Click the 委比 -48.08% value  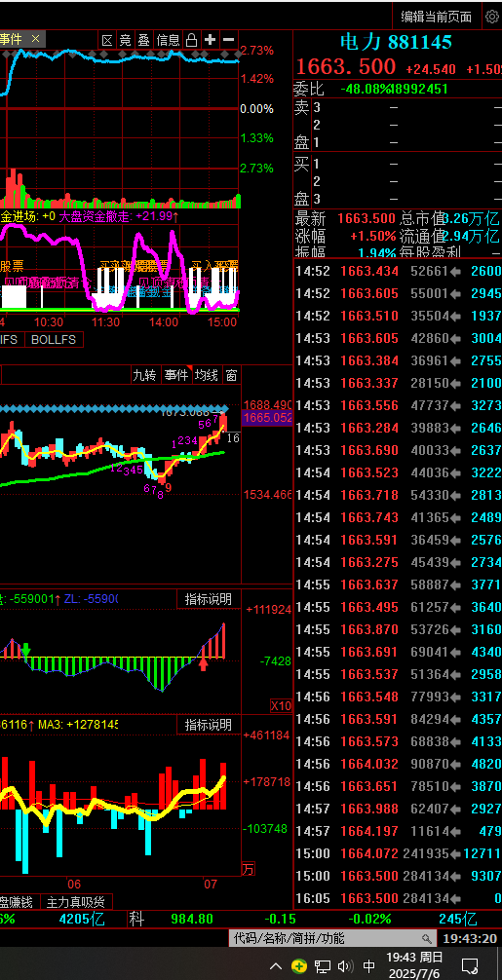click(367, 89)
